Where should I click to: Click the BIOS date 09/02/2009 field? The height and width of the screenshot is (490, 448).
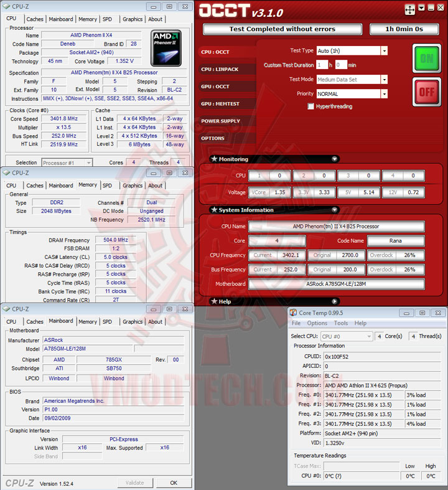113,418
